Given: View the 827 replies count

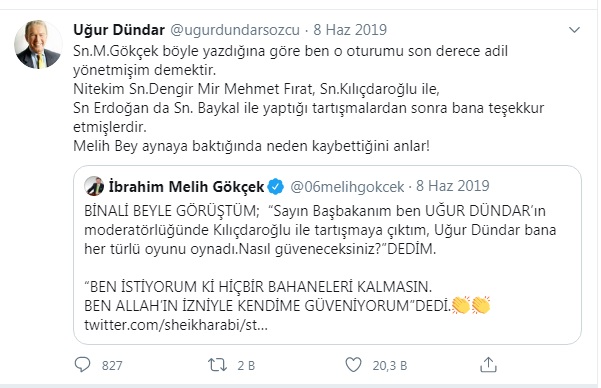Looking at the screenshot, I should [112, 365].
